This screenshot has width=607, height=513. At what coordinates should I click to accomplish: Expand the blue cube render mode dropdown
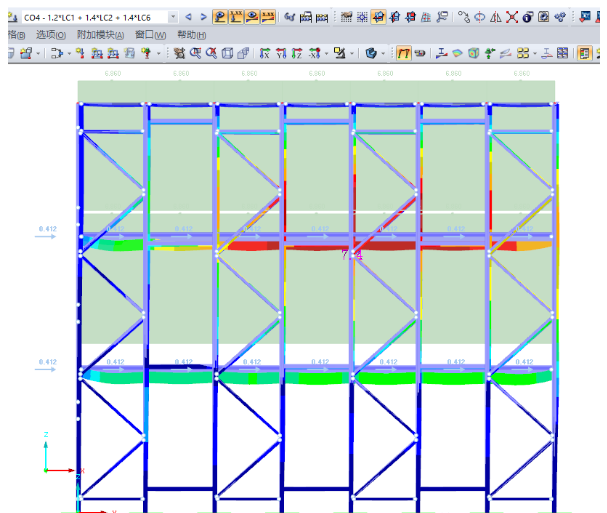(x=383, y=53)
